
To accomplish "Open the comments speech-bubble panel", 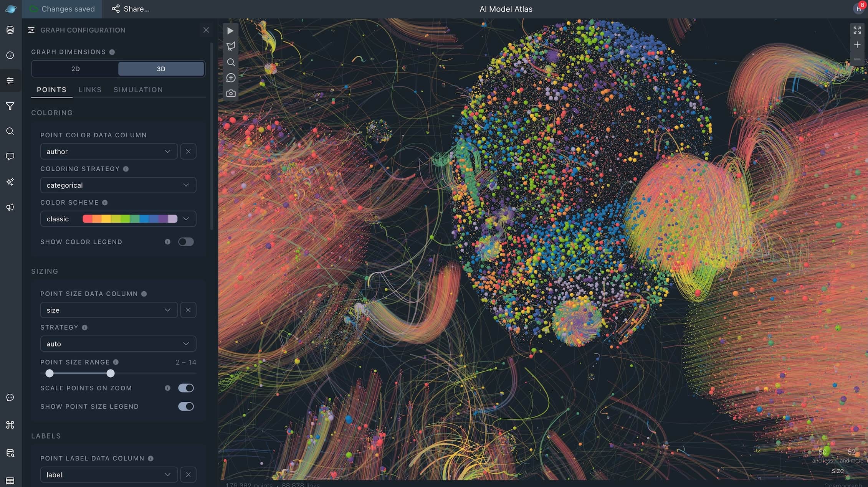I will [x=10, y=157].
